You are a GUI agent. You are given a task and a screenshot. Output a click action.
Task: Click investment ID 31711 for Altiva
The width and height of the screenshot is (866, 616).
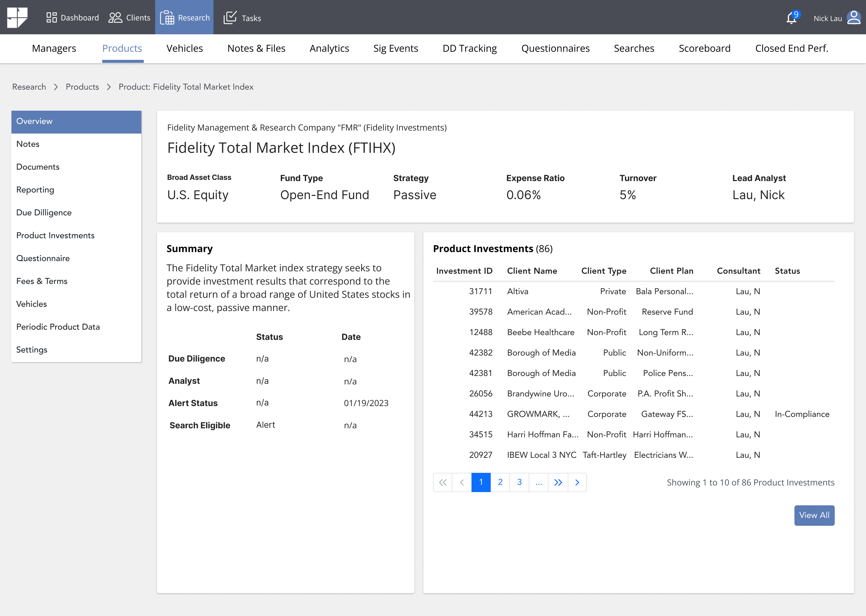point(481,291)
